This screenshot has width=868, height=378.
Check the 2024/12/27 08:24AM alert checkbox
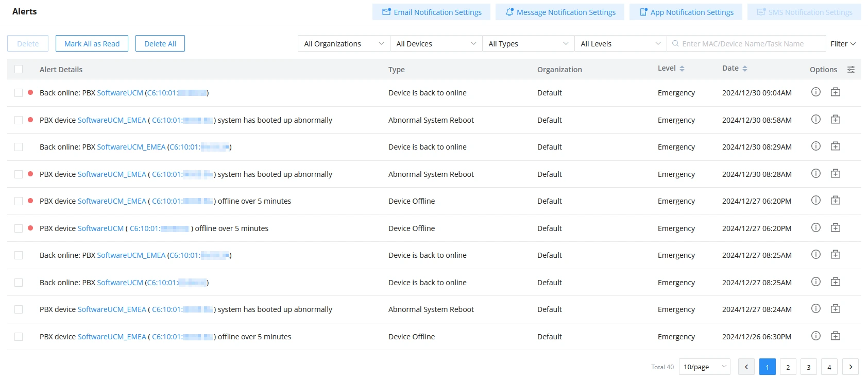pos(19,309)
